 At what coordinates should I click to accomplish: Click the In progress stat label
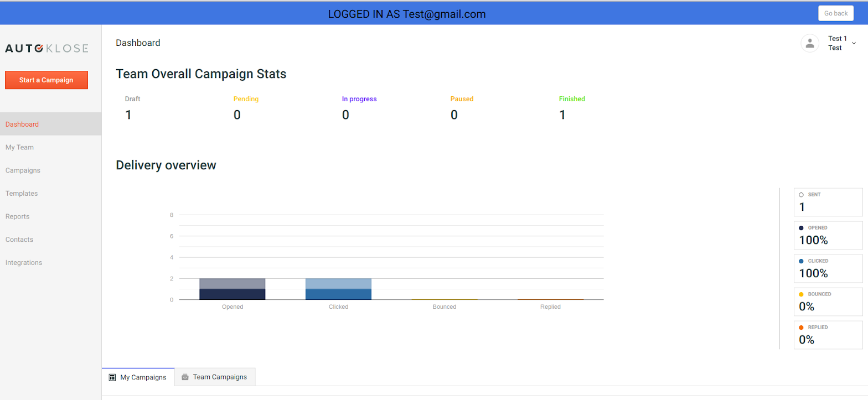point(359,99)
